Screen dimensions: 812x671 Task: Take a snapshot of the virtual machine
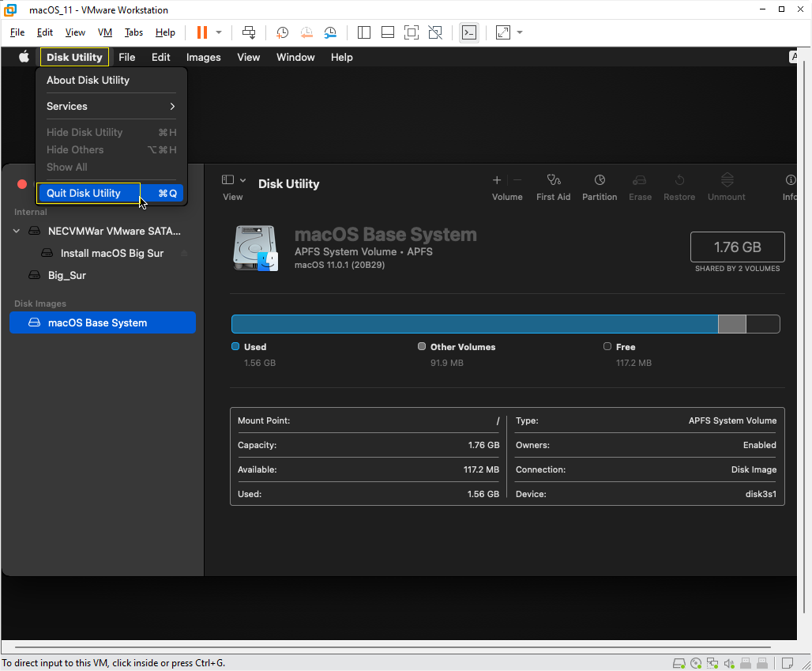click(x=282, y=32)
